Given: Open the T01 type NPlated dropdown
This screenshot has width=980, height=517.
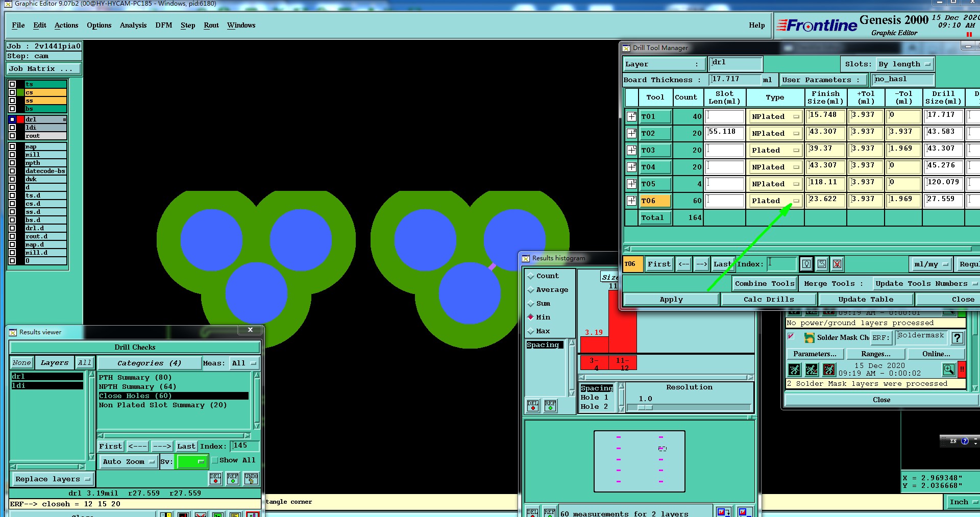Looking at the screenshot, I should tap(775, 116).
